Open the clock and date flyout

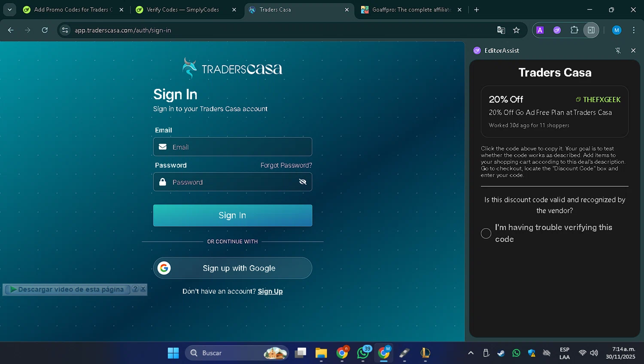621,353
